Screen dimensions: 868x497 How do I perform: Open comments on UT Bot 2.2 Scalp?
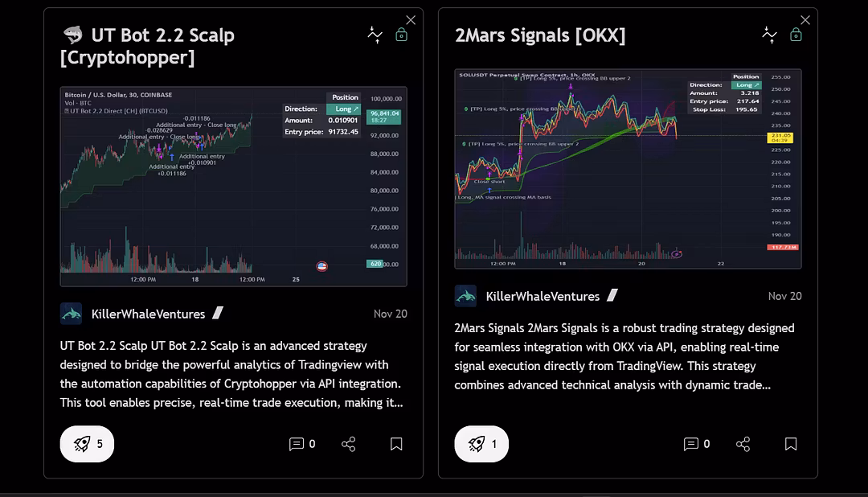tap(302, 444)
